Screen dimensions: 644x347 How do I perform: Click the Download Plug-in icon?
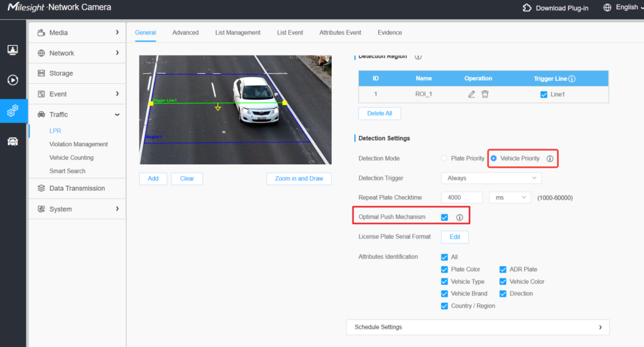coord(527,8)
